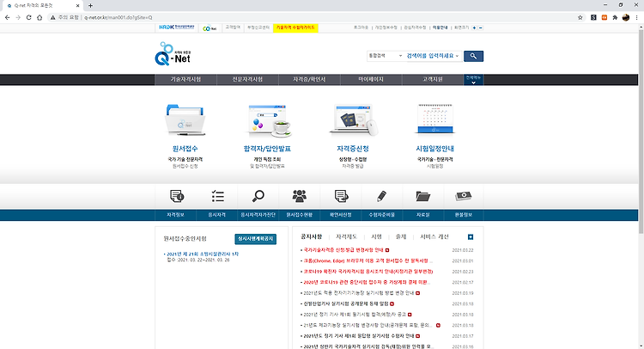
Task: Open the Chrome three-dot menu
Action: (x=636, y=17)
